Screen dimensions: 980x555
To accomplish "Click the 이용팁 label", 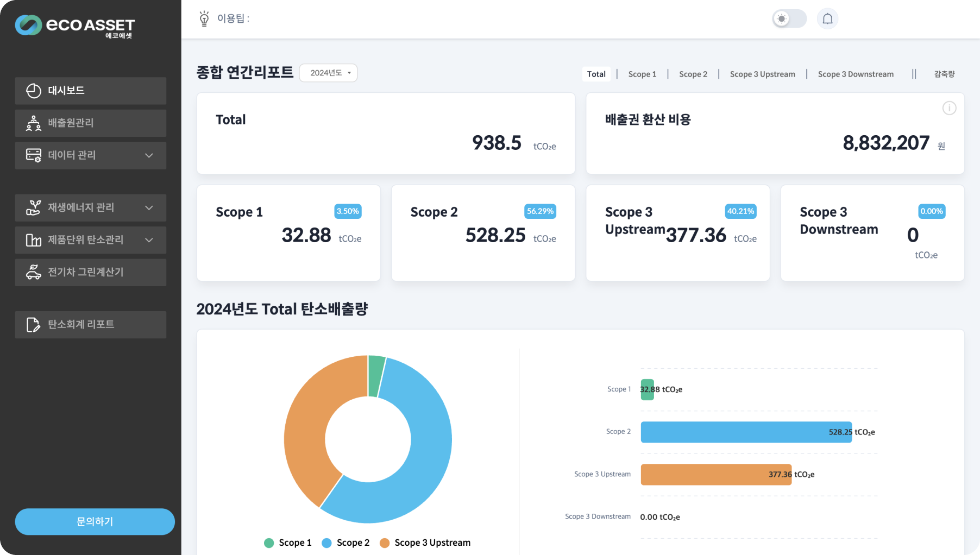I will coord(233,18).
